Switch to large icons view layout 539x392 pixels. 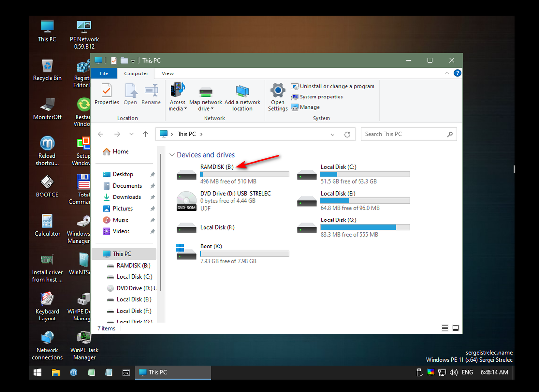456,328
